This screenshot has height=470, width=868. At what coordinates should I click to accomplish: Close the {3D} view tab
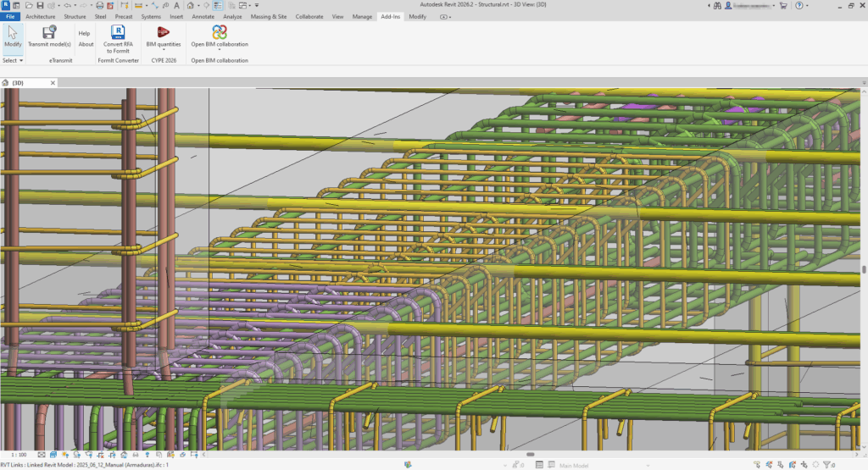[x=53, y=83]
